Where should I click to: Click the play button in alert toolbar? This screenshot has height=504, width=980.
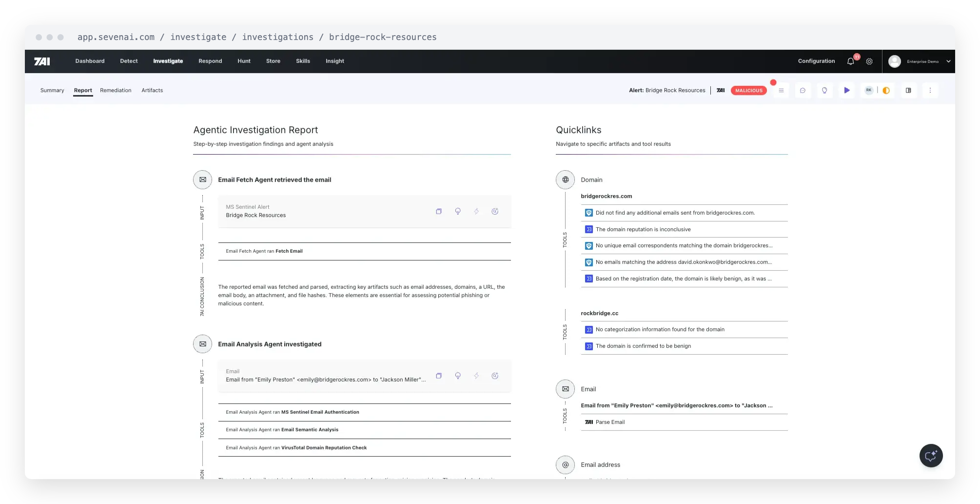coord(847,90)
